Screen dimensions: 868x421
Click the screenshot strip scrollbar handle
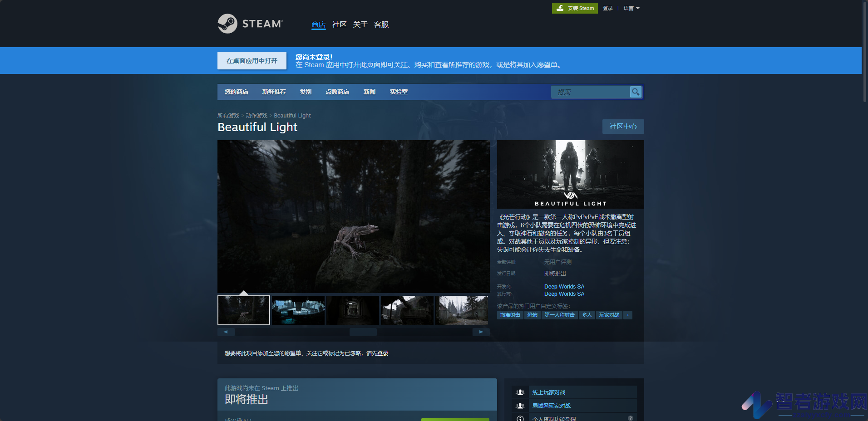(x=363, y=332)
